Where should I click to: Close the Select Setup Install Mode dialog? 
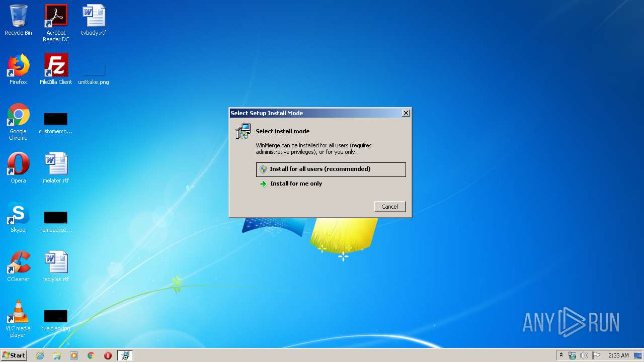(406, 113)
